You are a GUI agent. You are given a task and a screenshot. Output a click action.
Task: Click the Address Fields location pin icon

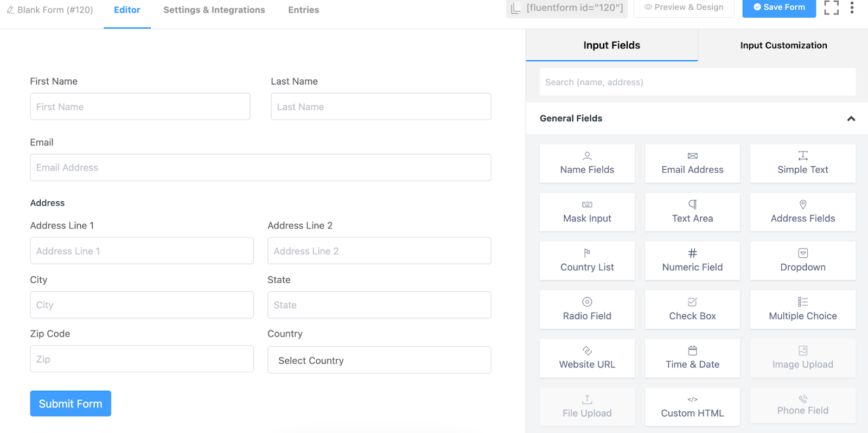pos(803,205)
